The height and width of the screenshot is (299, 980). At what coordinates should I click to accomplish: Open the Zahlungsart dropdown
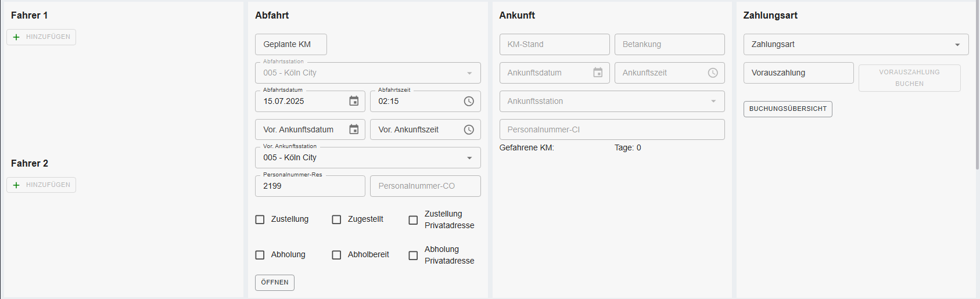pyautogui.click(x=957, y=45)
